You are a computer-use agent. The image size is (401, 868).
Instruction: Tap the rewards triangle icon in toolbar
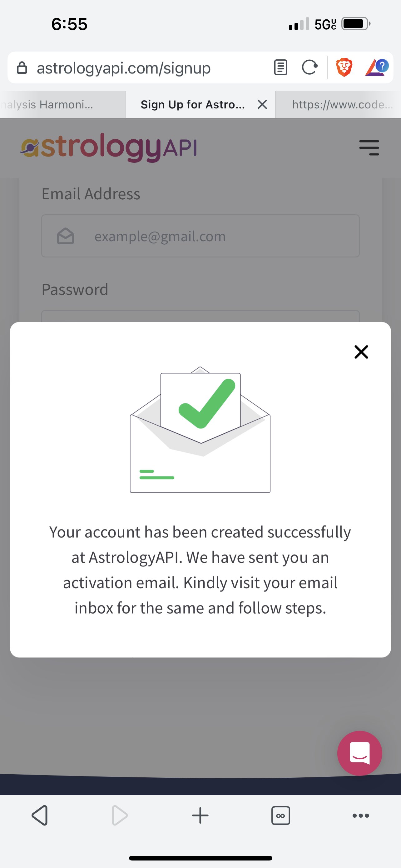point(376,67)
